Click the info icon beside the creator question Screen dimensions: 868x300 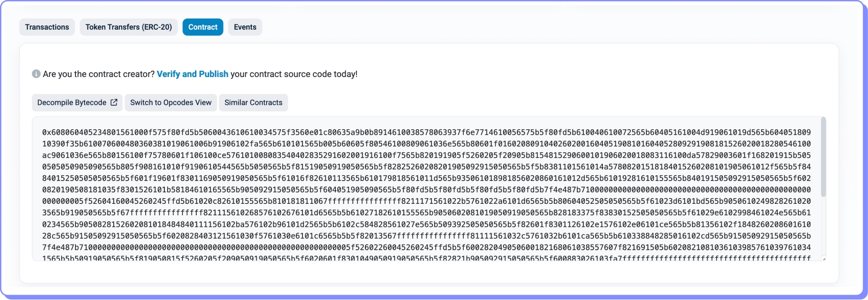coord(36,74)
